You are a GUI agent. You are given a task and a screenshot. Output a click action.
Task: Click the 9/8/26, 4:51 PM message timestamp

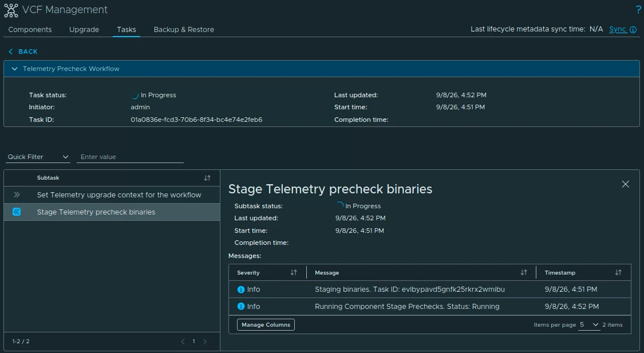click(571, 289)
